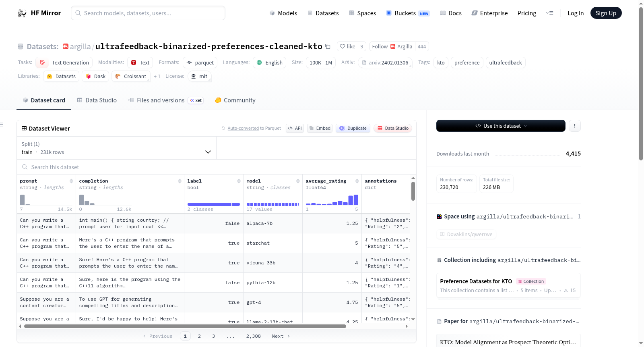The height and width of the screenshot is (347, 644).
Task: Click the viewer's horizontal scrollbar
Action: click(x=185, y=326)
